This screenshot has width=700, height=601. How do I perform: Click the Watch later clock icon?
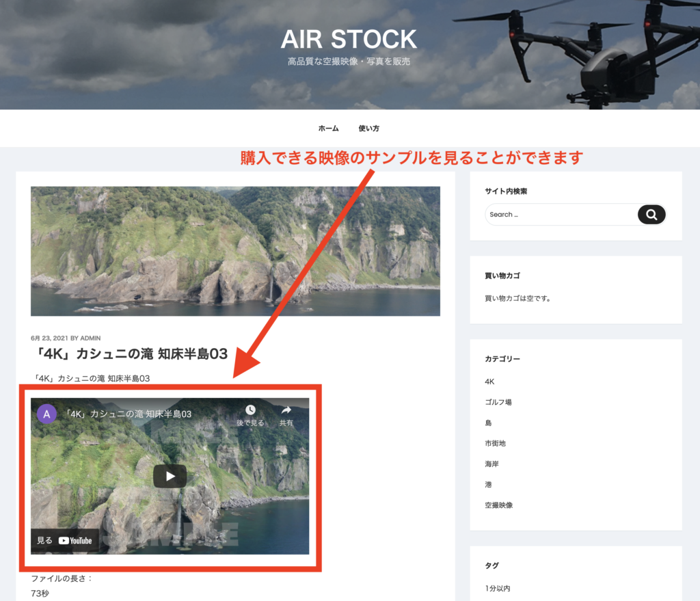(250, 410)
